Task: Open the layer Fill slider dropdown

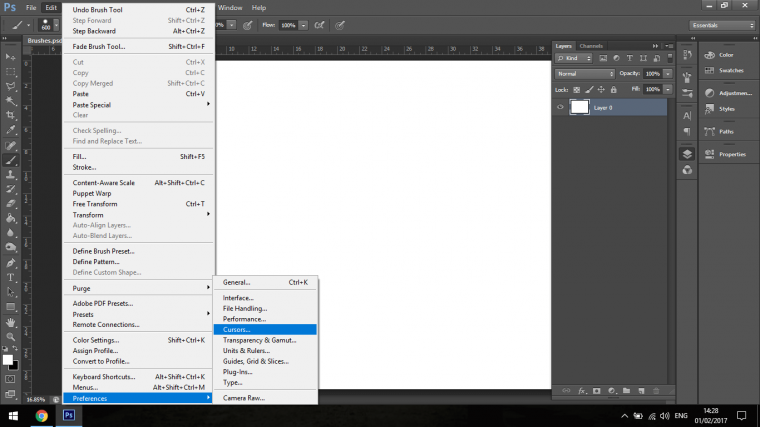Action: pos(668,89)
